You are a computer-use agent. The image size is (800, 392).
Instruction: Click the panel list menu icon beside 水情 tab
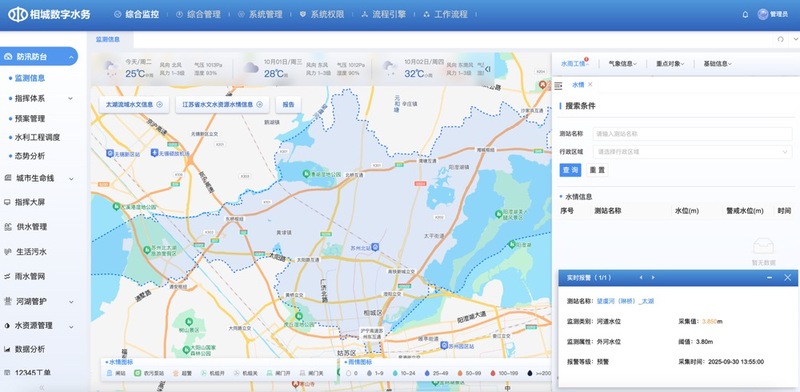pos(558,85)
